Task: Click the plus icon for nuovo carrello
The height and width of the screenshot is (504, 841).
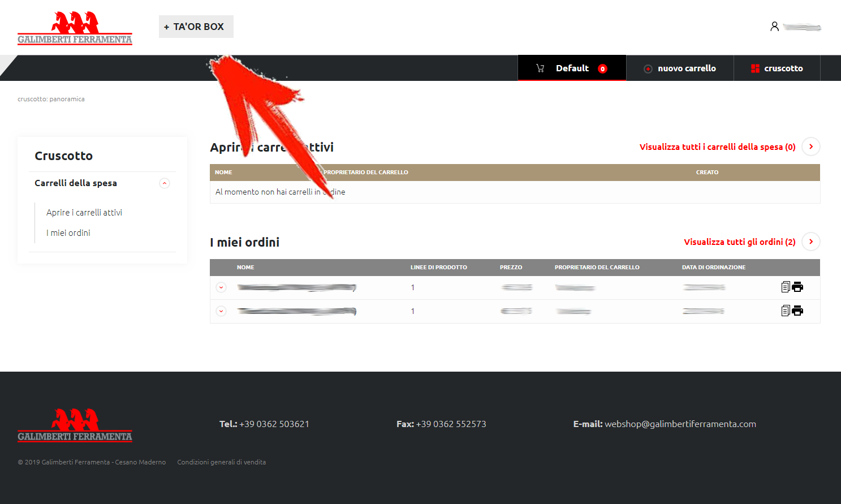Action: pos(648,69)
